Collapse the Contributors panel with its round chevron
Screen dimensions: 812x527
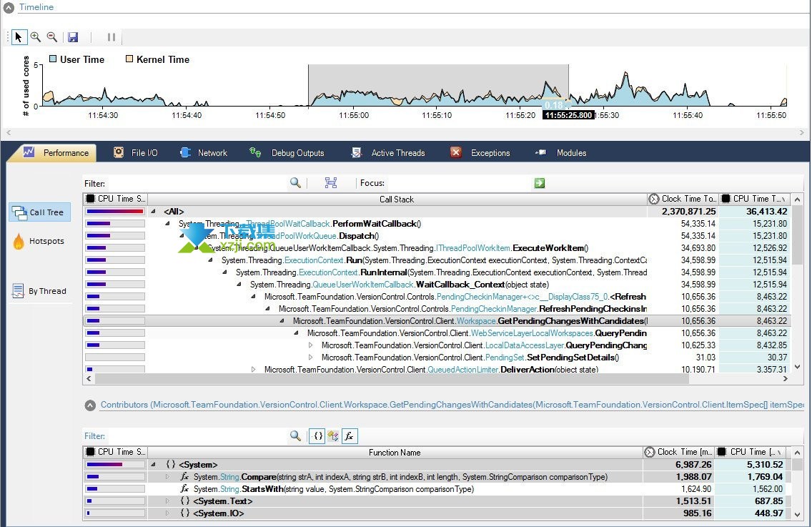[x=90, y=405]
